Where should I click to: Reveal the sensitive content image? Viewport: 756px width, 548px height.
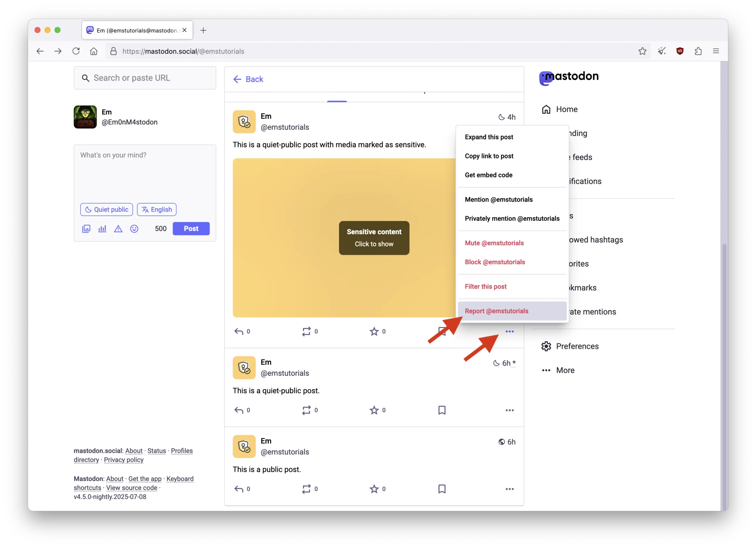374,238
